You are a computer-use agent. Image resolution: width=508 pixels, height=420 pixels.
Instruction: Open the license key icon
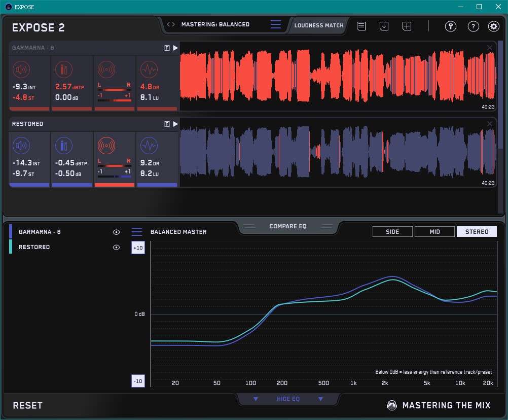[x=451, y=26]
